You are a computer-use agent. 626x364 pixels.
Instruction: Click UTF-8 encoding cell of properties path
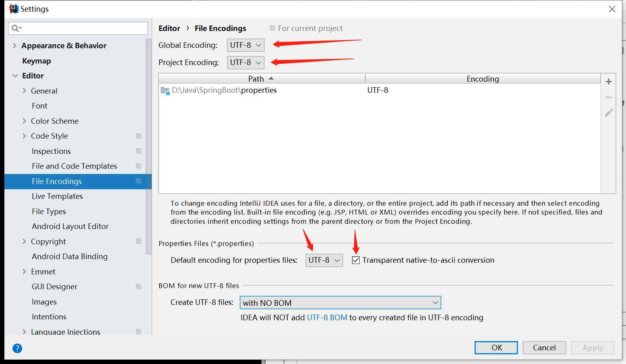[x=378, y=90]
